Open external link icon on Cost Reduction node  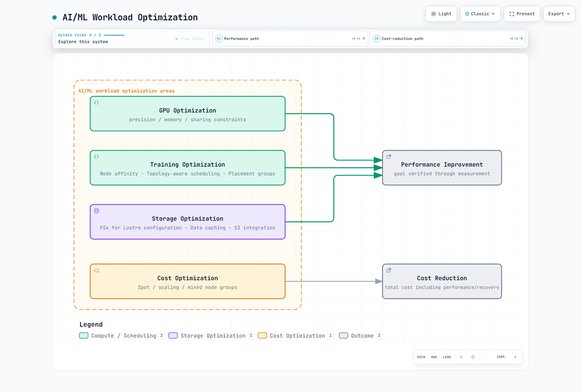point(389,270)
